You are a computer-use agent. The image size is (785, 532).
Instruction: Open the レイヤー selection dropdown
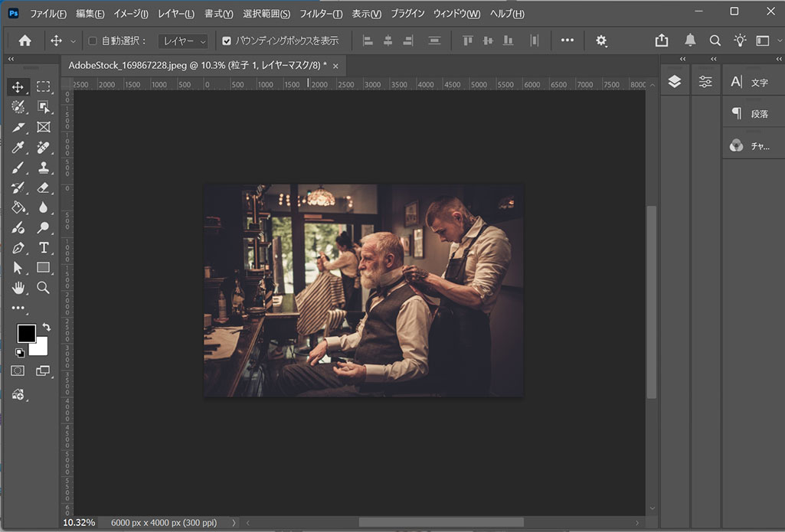coord(182,41)
